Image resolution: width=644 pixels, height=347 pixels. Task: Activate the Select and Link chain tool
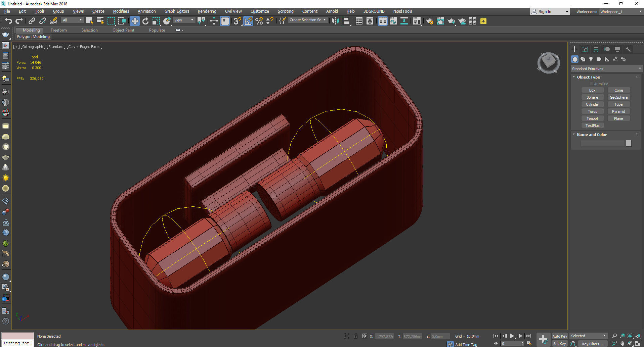click(x=32, y=21)
